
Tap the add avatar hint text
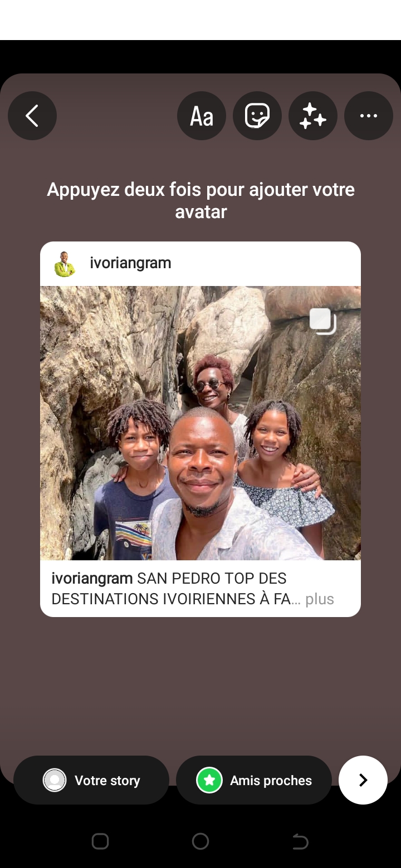[200, 200]
